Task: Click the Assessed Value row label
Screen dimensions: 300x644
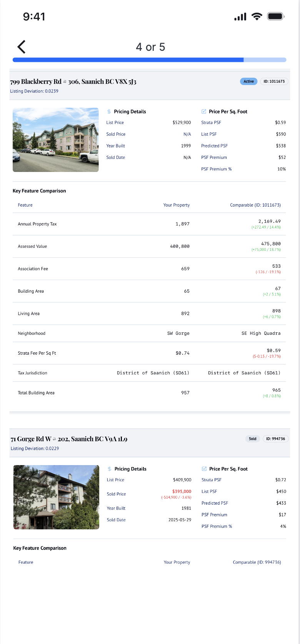Action: 32,246
